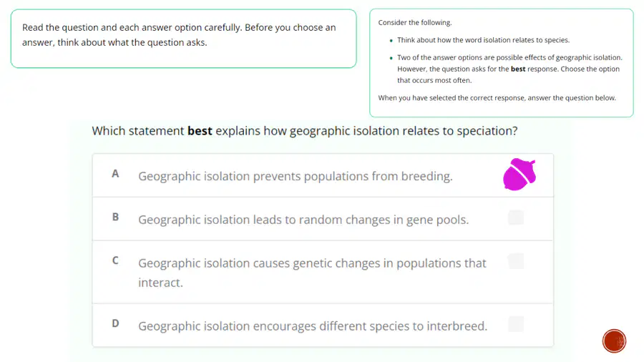Click the 'Read the question' instruction box
The height and width of the screenshot is (362, 644).
[x=184, y=39]
